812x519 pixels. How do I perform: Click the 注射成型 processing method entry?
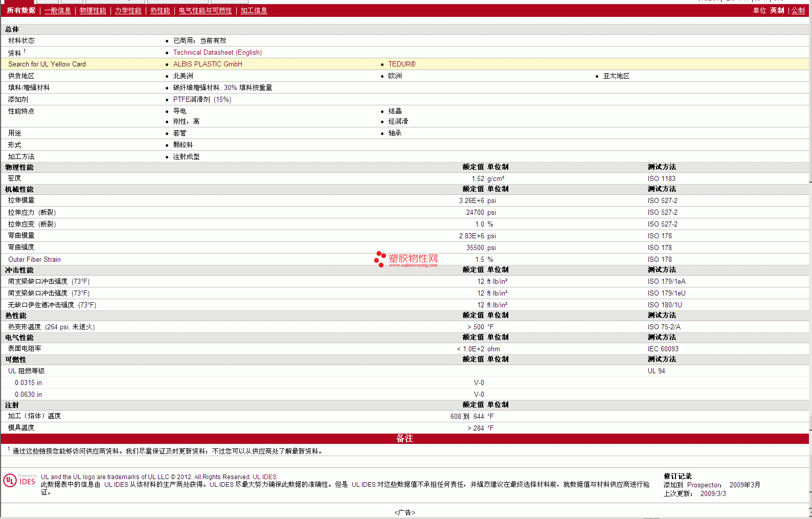click(186, 156)
